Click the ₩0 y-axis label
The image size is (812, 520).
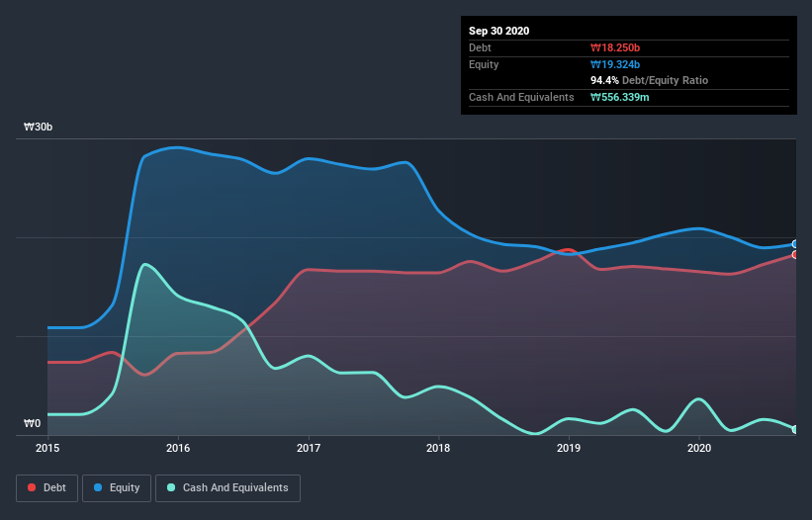(32, 424)
